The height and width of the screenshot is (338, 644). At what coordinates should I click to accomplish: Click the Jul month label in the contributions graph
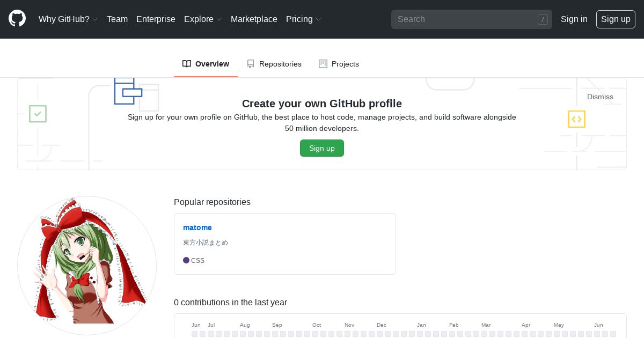211,325
